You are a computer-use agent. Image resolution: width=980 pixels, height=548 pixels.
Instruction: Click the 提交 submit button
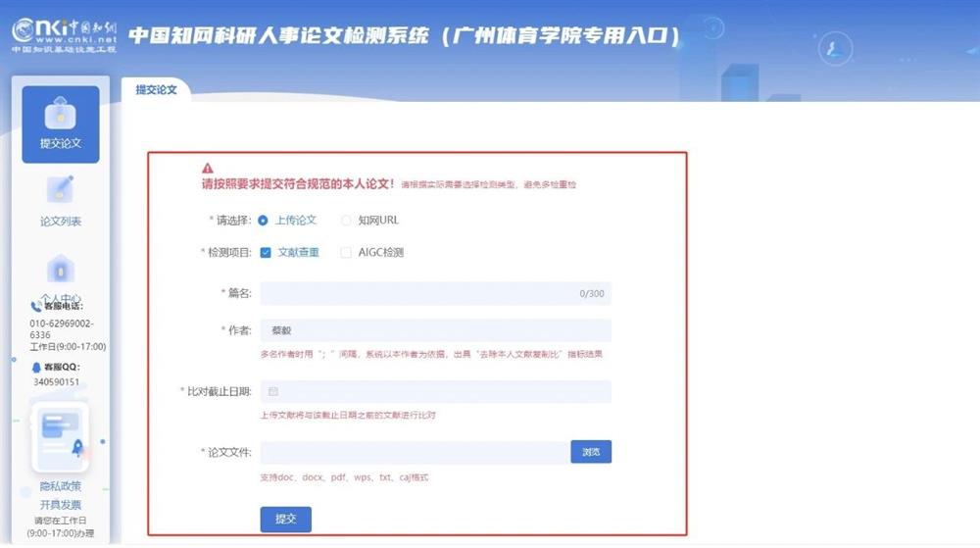pyautogui.click(x=285, y=519)
